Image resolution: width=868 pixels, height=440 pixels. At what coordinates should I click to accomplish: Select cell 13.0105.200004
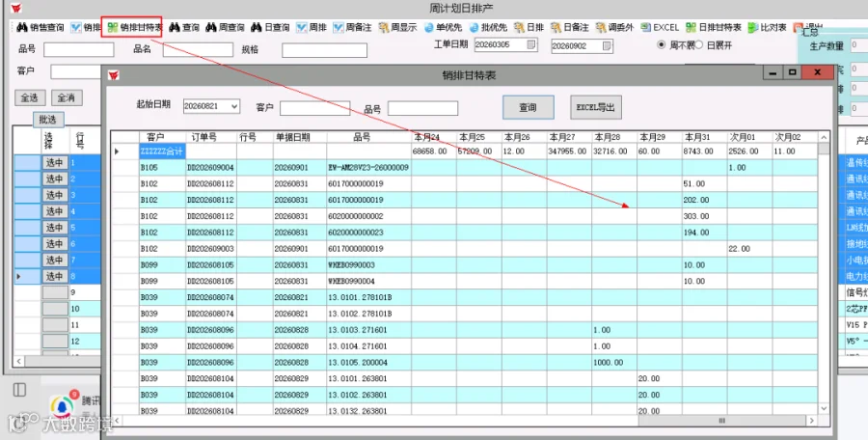click(x=369, y=363)
